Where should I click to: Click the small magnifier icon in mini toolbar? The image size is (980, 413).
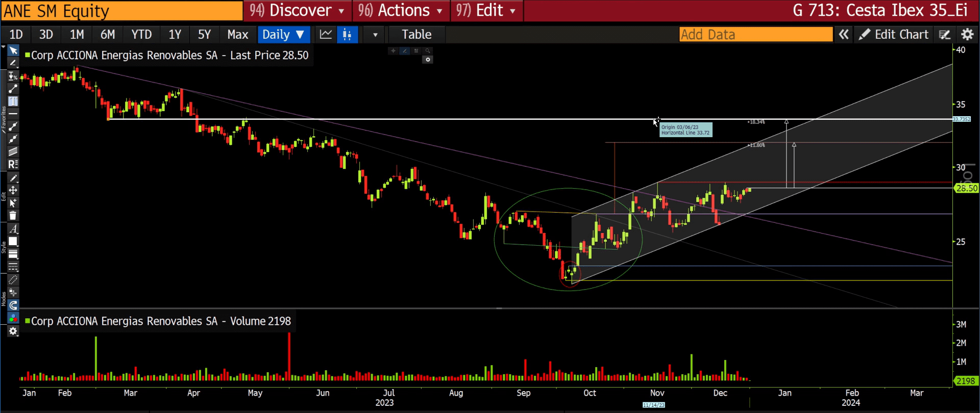(x=428, y=50)
